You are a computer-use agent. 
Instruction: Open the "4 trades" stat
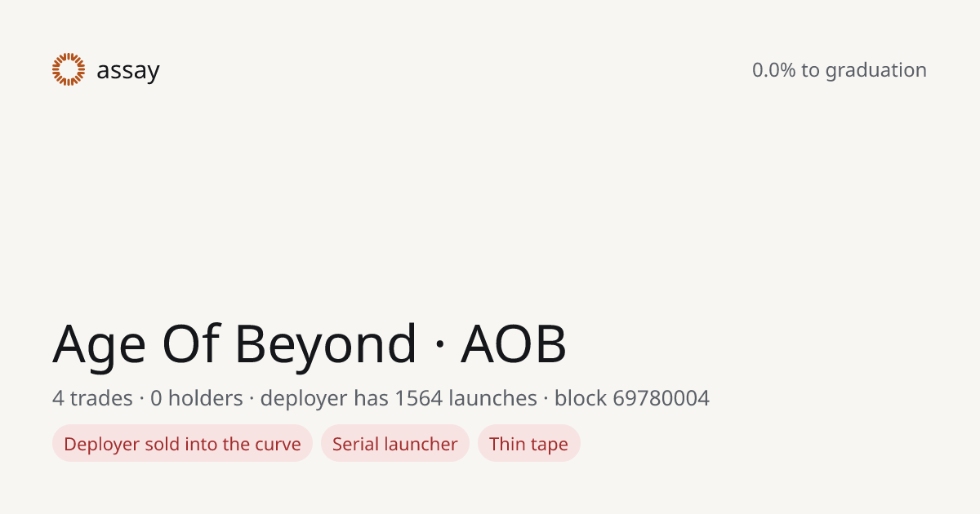pyautogui.click(x=92, y=398)
